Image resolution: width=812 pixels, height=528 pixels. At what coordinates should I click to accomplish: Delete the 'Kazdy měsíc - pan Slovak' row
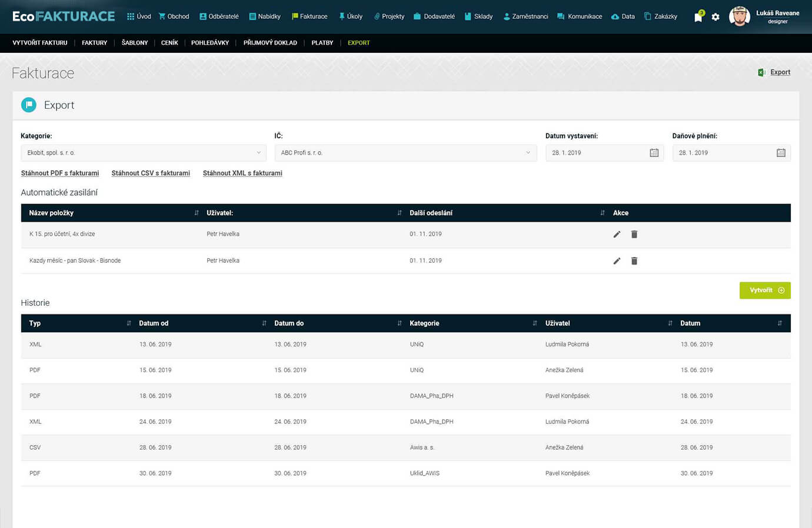634,260
